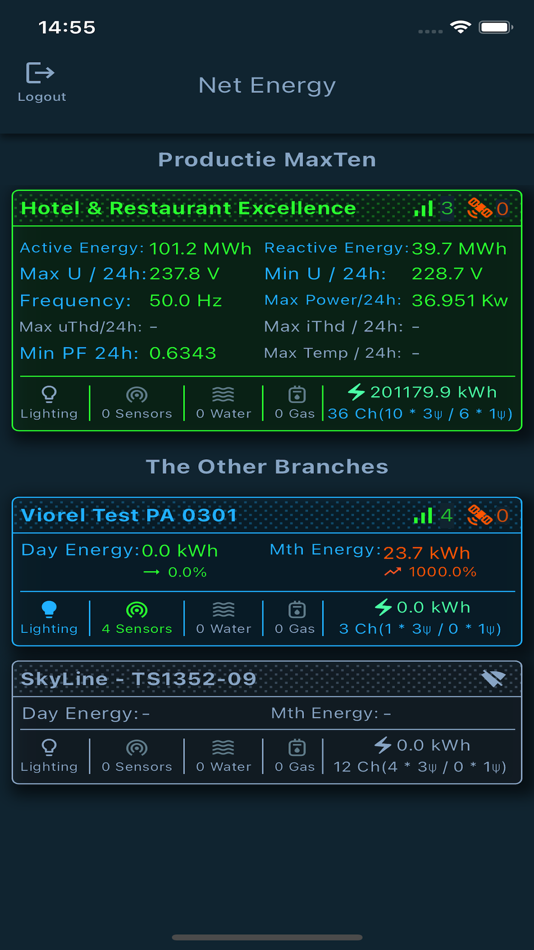Tap the Max Temp / 24h label
Viewport: 534px width, 950px height.
point(334,353)
